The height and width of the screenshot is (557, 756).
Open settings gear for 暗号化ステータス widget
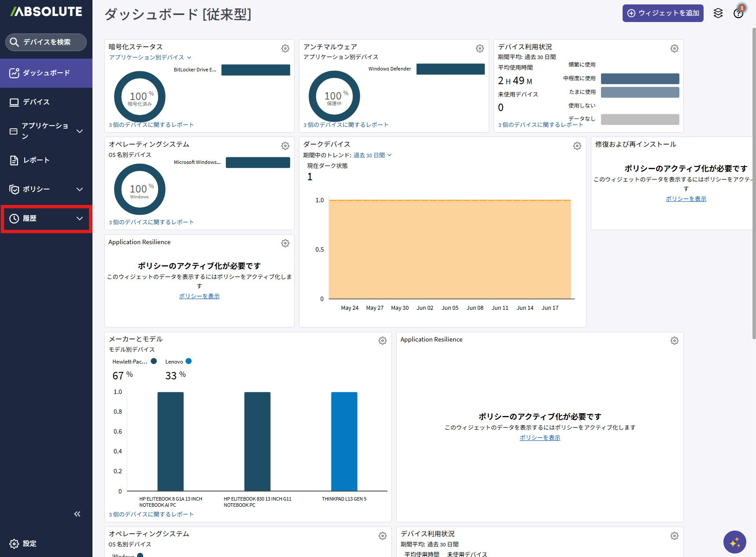click(285, 48)
